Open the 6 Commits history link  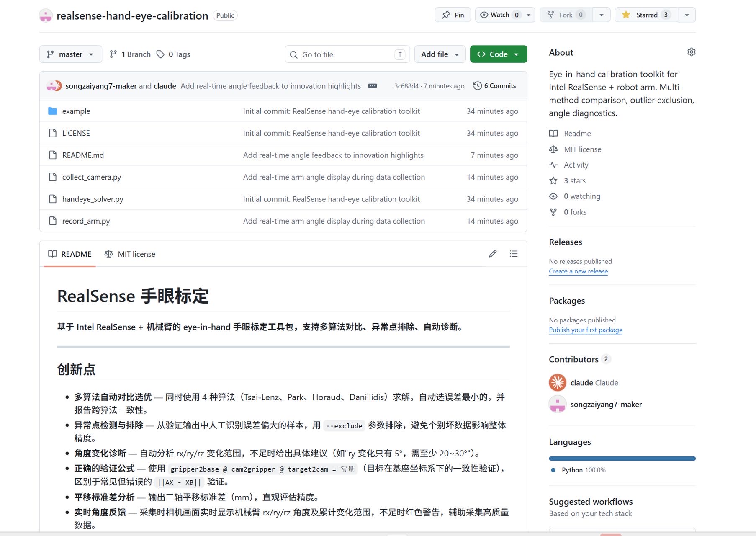pyautogui.click(x=494, y=85)
